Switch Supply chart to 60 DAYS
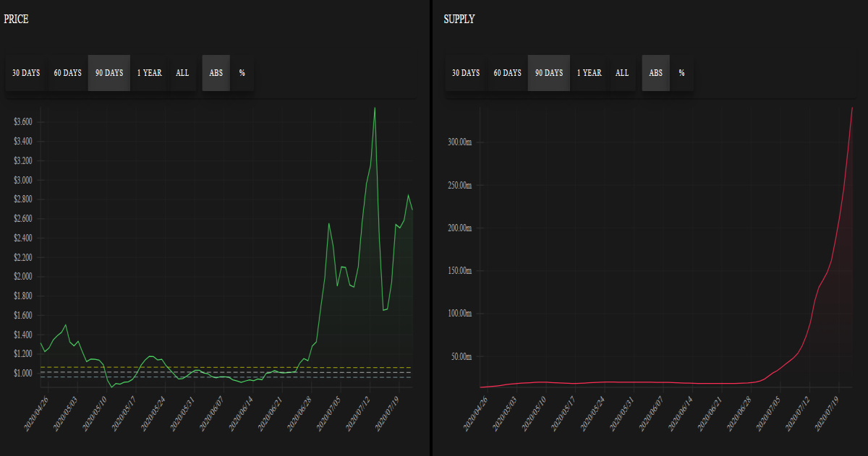 pos(507,73)
